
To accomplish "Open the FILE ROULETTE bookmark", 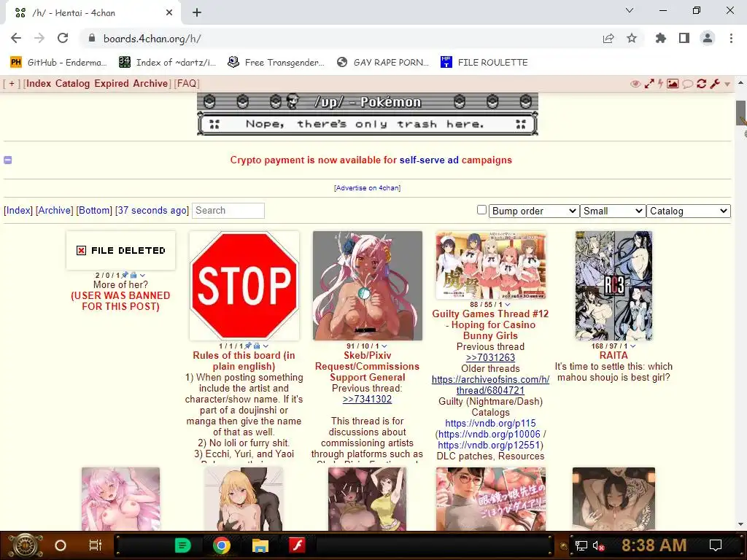I will click(x=484, y=63).
